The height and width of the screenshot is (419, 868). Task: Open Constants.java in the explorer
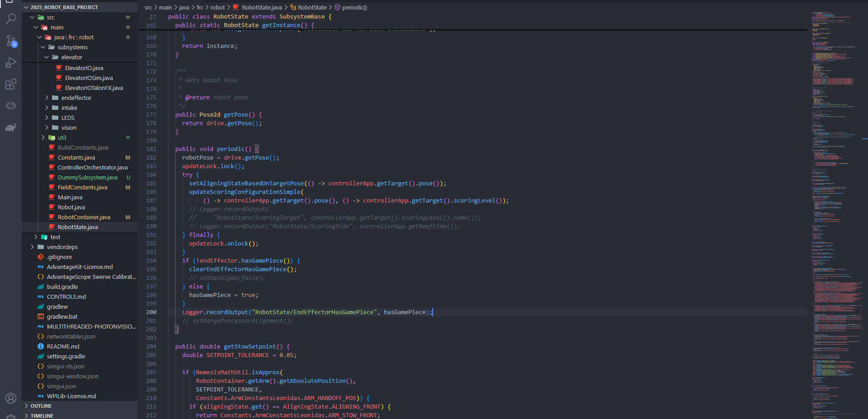(x=76, y=158)
